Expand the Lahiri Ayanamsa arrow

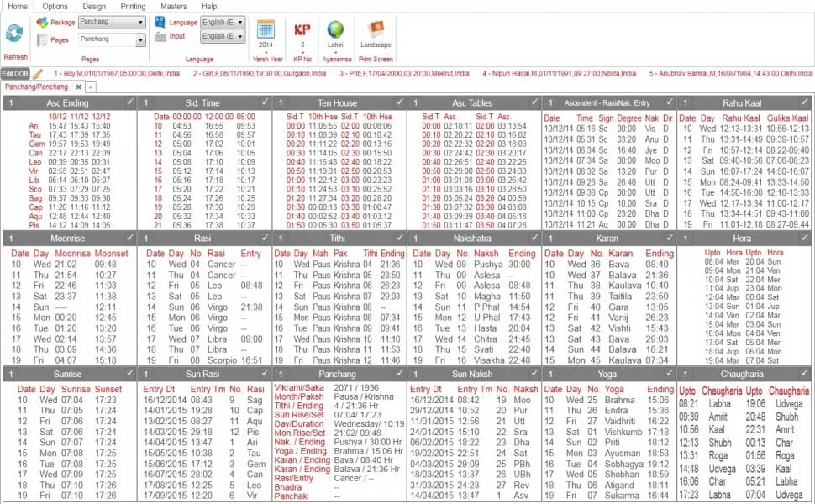[x=335, y=52]
